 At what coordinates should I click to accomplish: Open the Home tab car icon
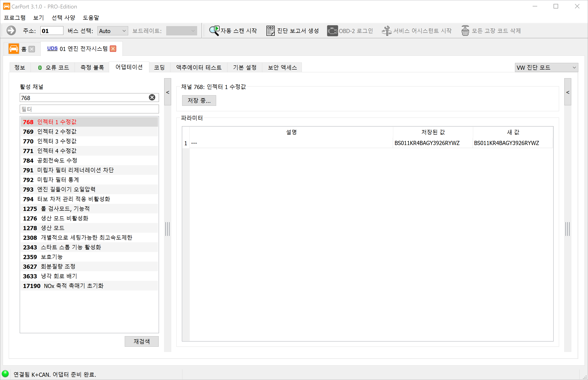coord(14,49)
